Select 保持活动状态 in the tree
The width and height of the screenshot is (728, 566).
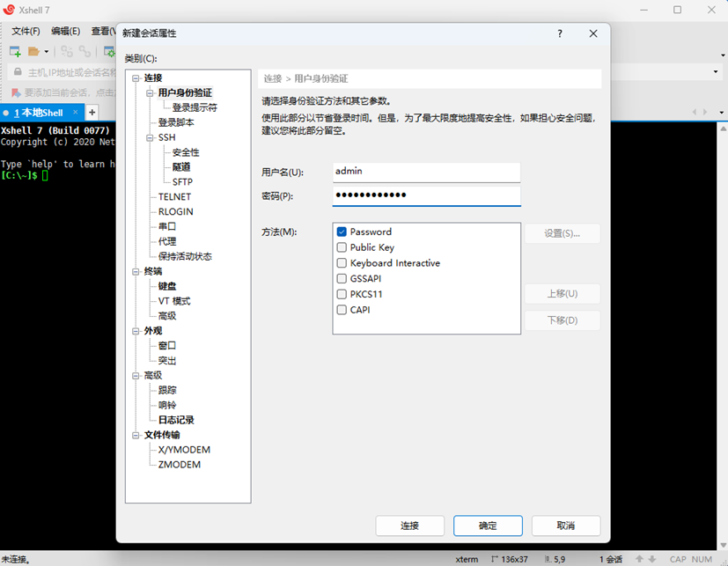[185, 256]
